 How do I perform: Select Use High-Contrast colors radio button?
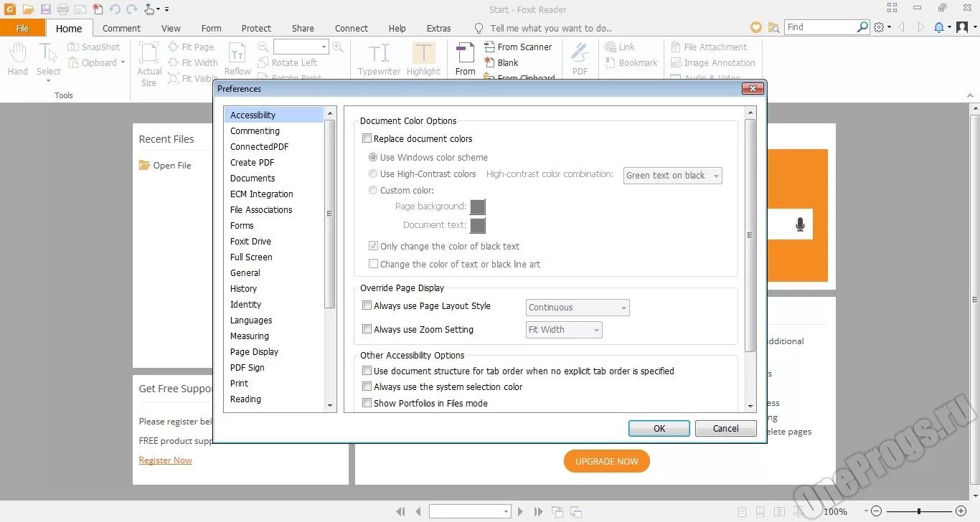(373, 174)
